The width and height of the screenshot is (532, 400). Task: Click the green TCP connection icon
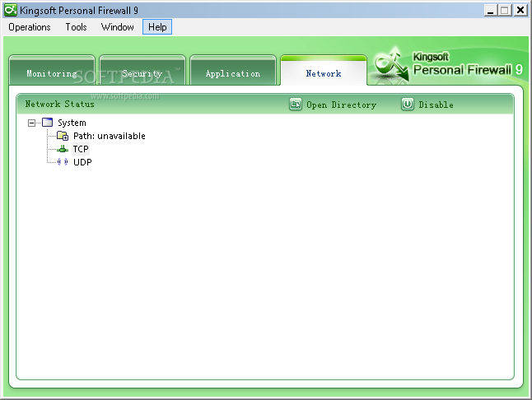tap(63, 149)
